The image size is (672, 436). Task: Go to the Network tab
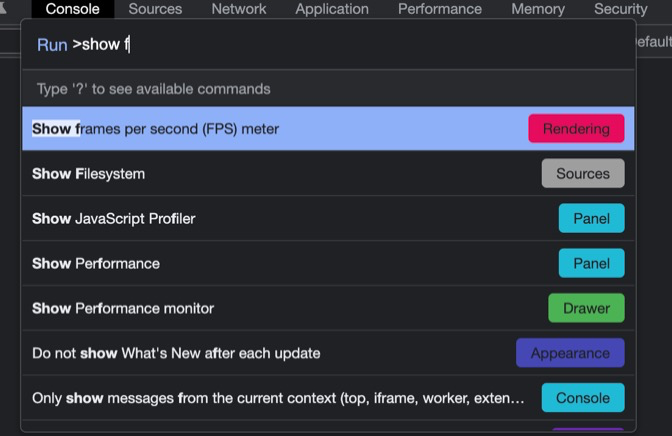(239, 9)
